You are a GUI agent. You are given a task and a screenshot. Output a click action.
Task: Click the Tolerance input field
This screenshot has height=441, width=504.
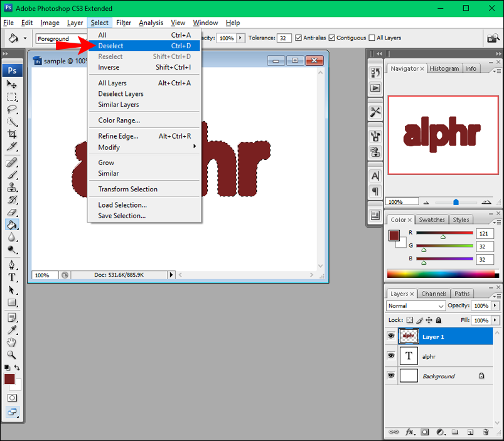pyautogui.click(x=284, y=38)
